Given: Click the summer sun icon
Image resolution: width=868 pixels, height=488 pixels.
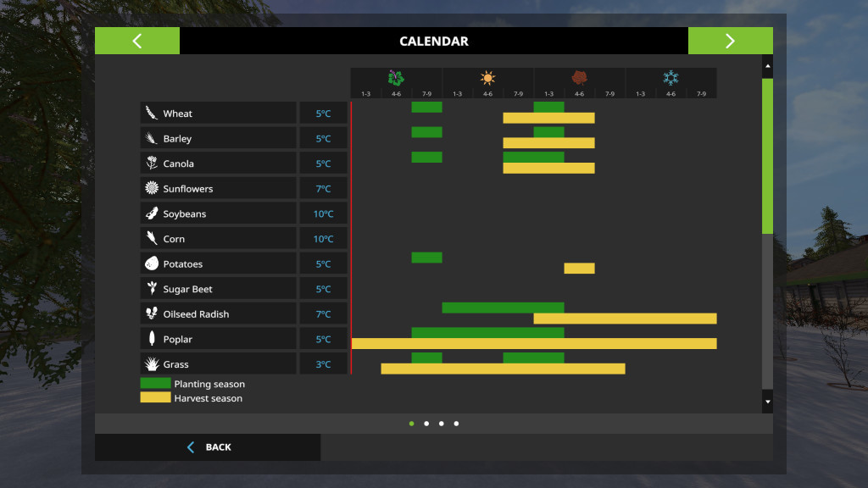Looking at the screenshot, I should pos(487,78).
